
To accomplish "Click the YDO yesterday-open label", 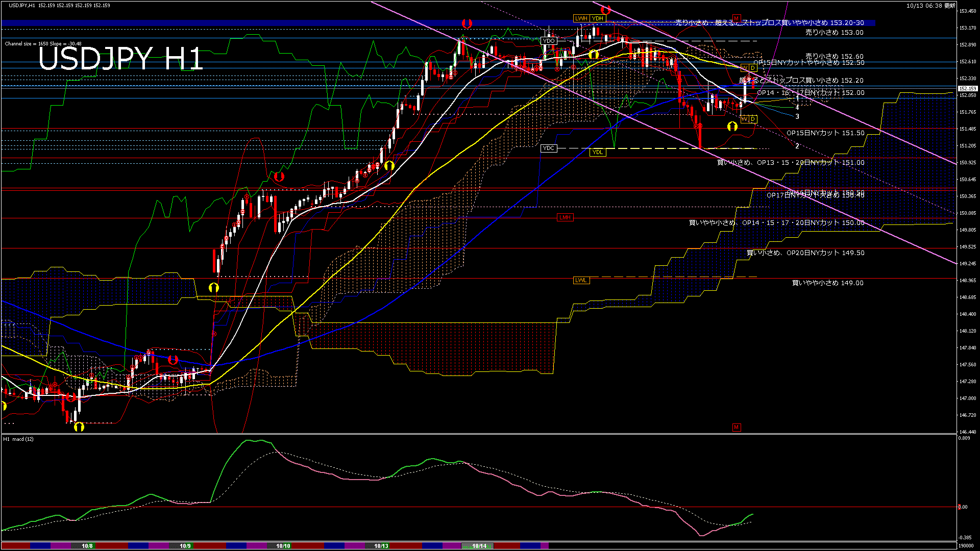I will pos(549,41).
